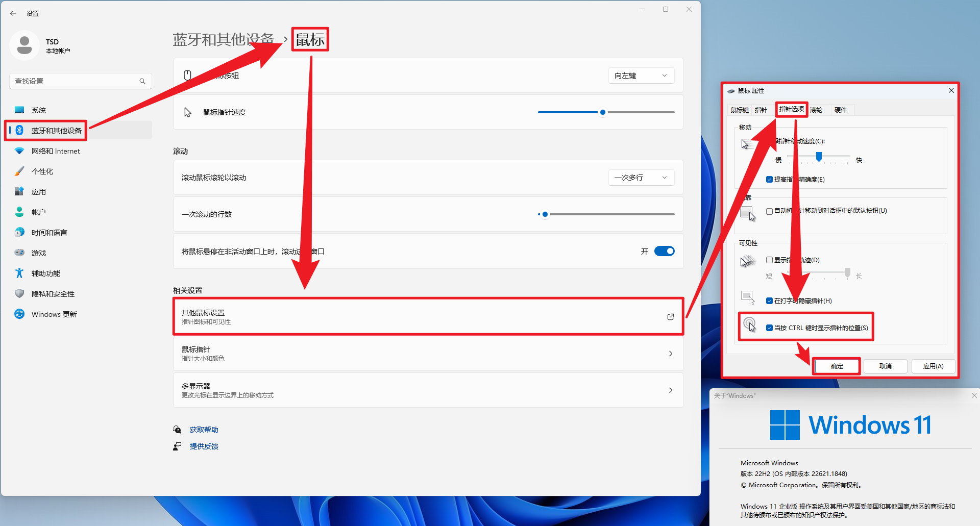The width and height of the screenshot is (980, 526).
Task: Click the mouse icon in 鼠标 属性 title bar
Action: point(731,91)
